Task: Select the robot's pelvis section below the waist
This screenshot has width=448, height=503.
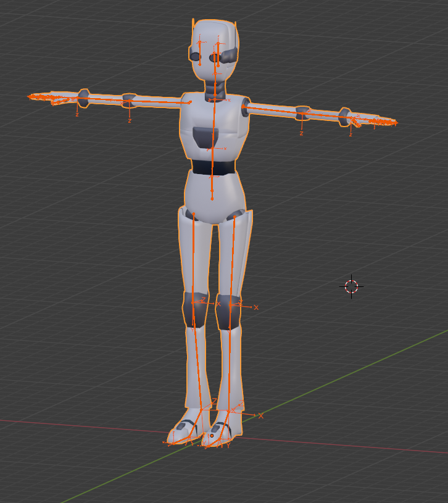Action: [x=214, y=197]
